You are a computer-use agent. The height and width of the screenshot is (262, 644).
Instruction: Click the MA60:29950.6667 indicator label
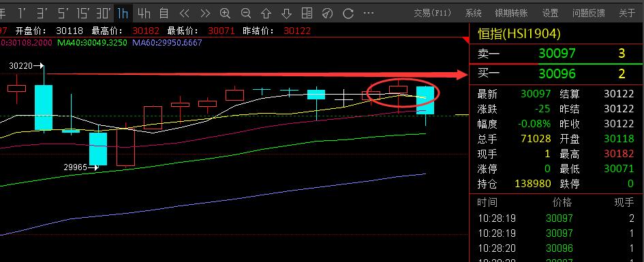tap(167, 43)
